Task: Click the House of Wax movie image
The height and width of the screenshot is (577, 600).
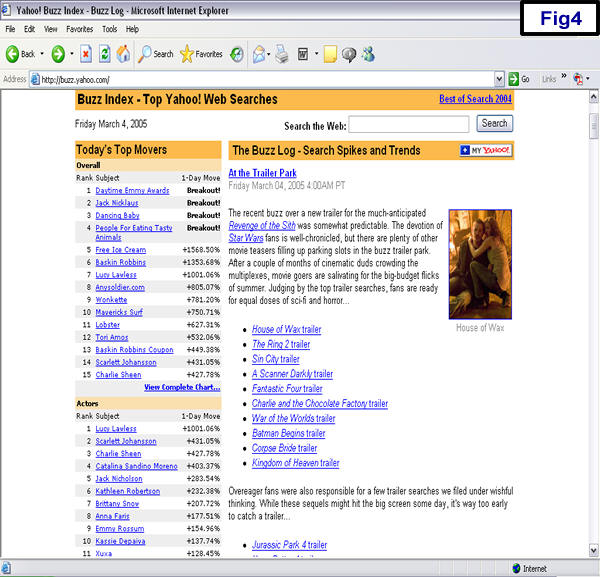Action: tap(480, 264)
